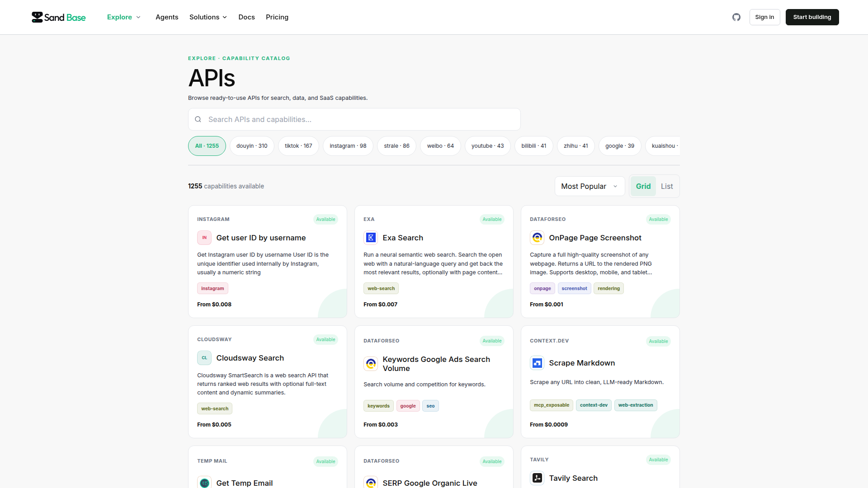The image size is (868, 488).
Task: Filter by kuaishou category
Action: pos(663,146)
